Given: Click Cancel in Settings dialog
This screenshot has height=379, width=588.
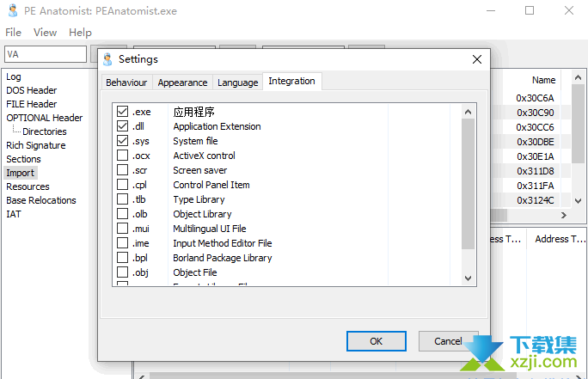Looking at the screenshot, I should [448, 341].
